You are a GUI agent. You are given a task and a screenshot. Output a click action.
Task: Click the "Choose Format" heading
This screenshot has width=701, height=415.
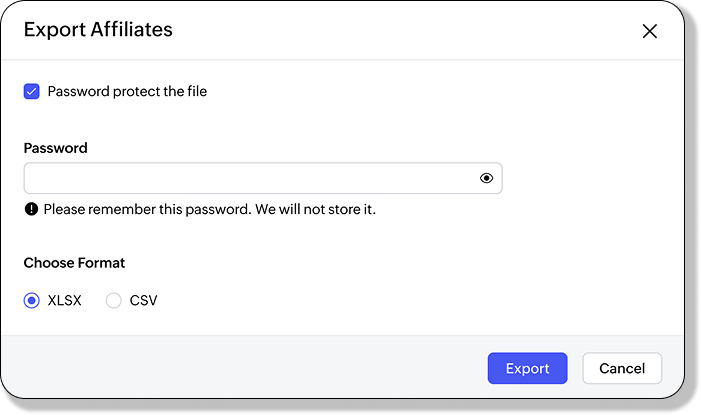click(75, 263)
